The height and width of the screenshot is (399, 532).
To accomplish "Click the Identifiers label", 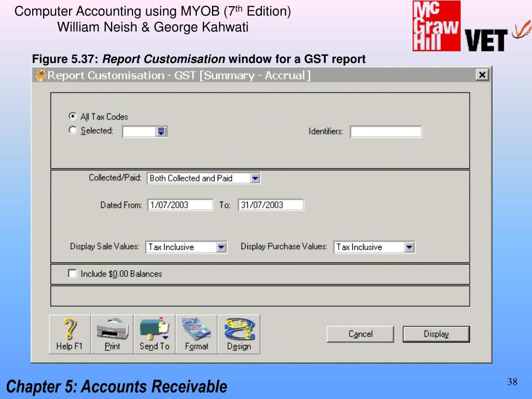I will click(x=326, y=131).
